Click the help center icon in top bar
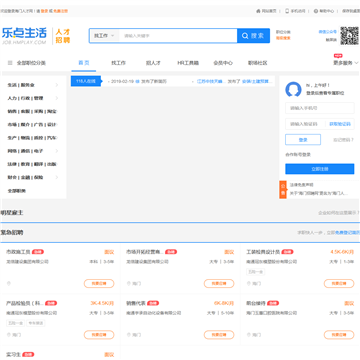This screenshot has height=360, width=360. click(316, 11)
